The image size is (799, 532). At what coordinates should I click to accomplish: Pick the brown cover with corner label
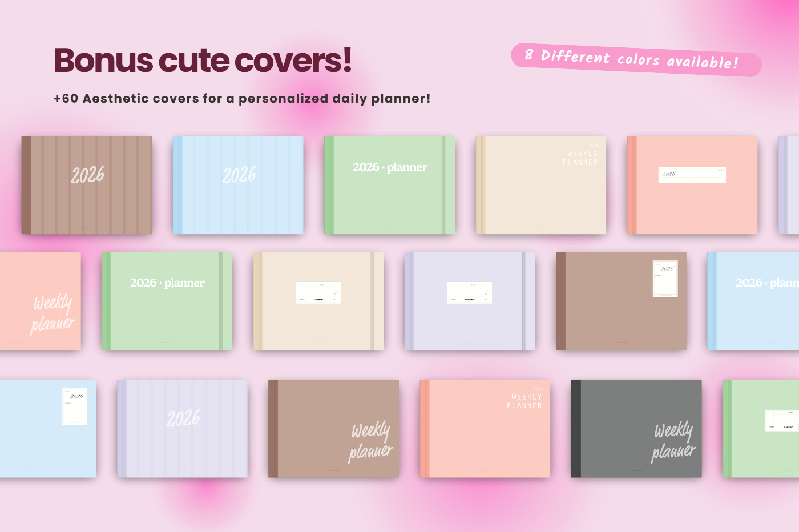621,301
